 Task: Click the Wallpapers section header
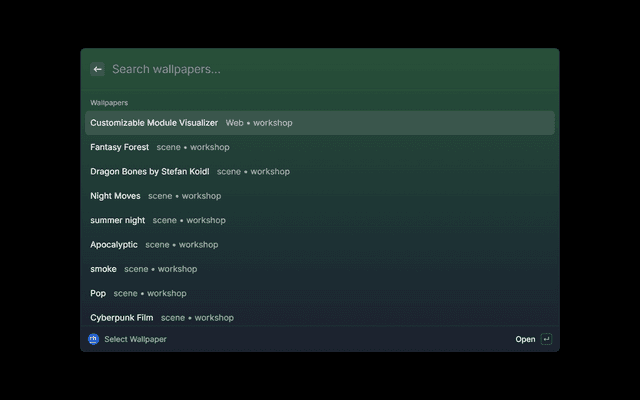tap(109, 103)
